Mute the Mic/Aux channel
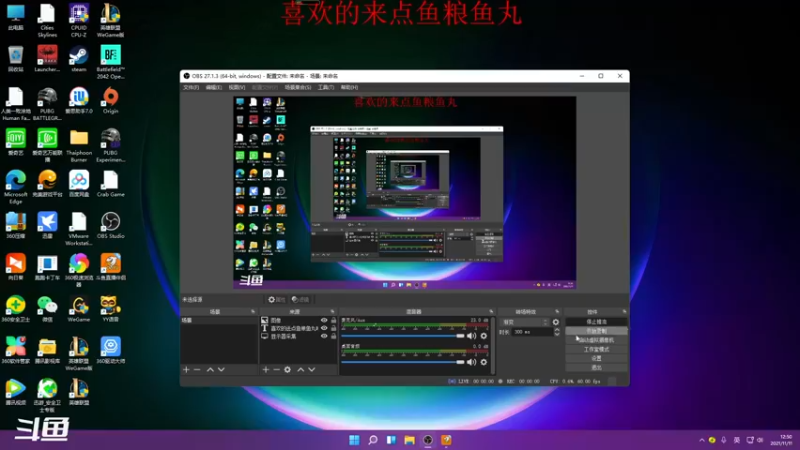 [471, 336]
